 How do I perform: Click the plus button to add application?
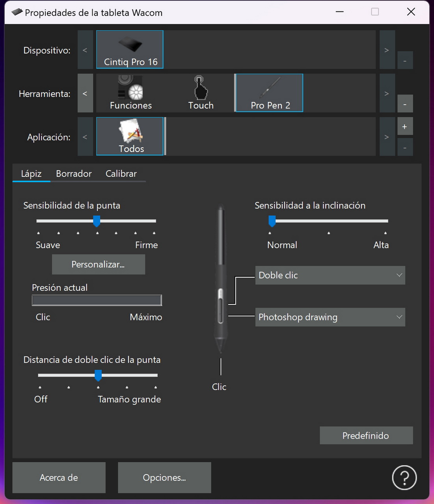click(404, 127)
